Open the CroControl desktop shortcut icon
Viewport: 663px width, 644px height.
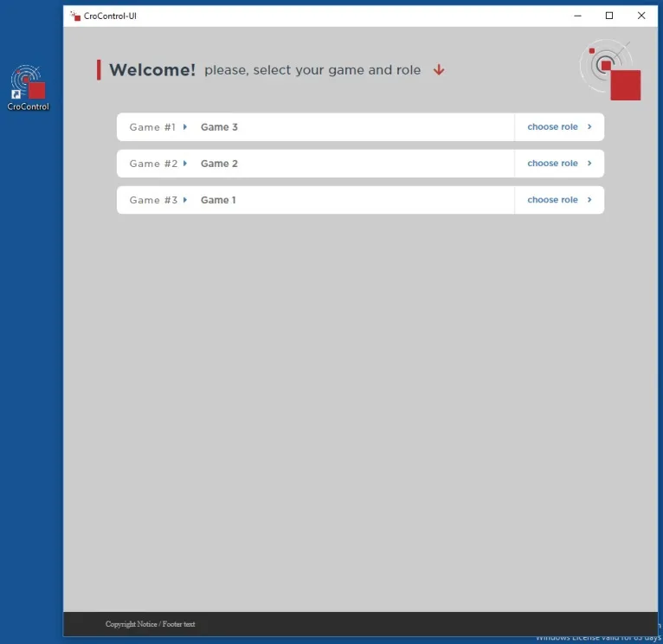click(29, 85)
